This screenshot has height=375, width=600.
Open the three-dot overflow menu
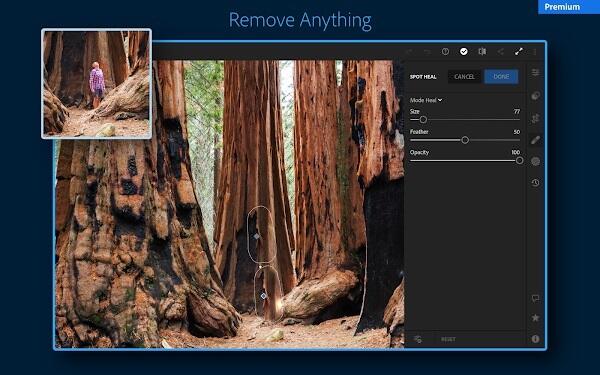pos(535,51)
